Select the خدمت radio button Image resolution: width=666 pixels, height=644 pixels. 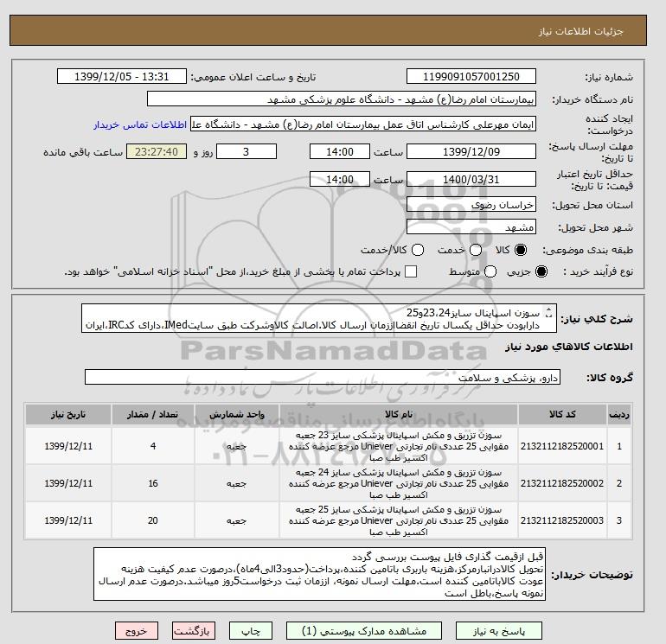pyautogui.click(x=476, y=250)
